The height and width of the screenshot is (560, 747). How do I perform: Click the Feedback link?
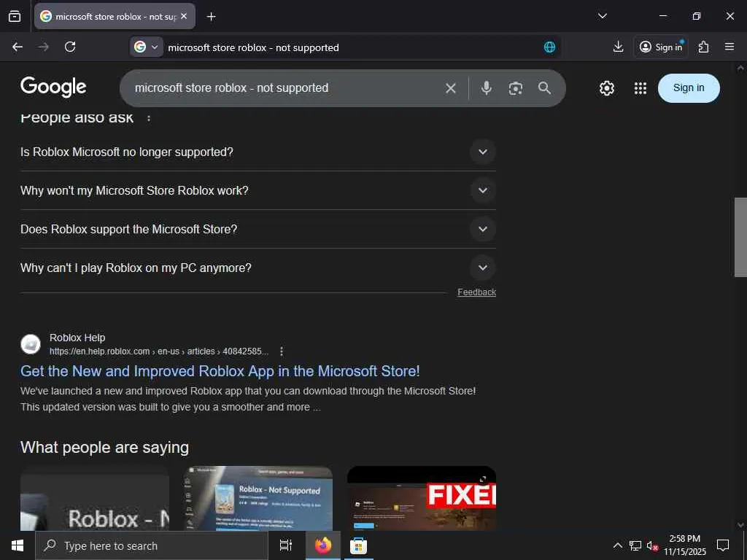point(476,292)
